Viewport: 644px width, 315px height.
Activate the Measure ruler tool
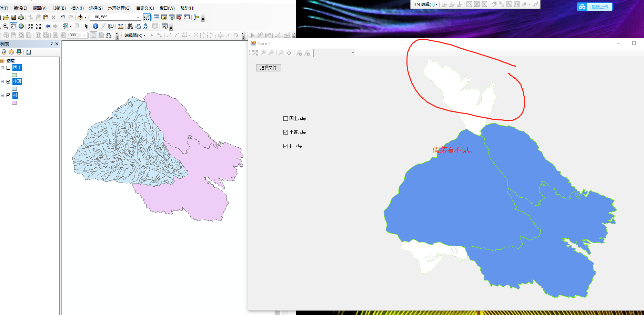[121, 26]
